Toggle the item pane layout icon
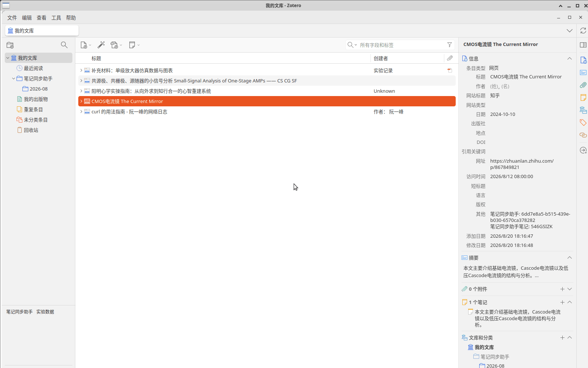Screen dimensions: 588x368 [583, 45]
